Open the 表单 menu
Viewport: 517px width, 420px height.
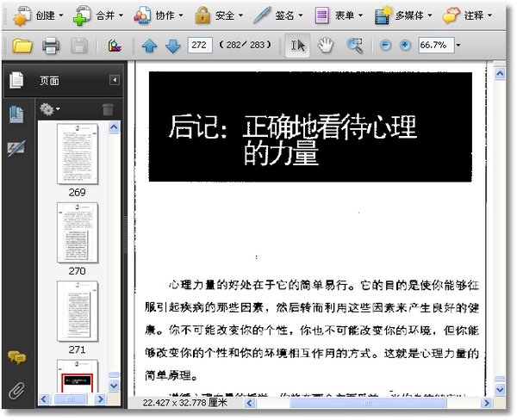click(338, 15)
